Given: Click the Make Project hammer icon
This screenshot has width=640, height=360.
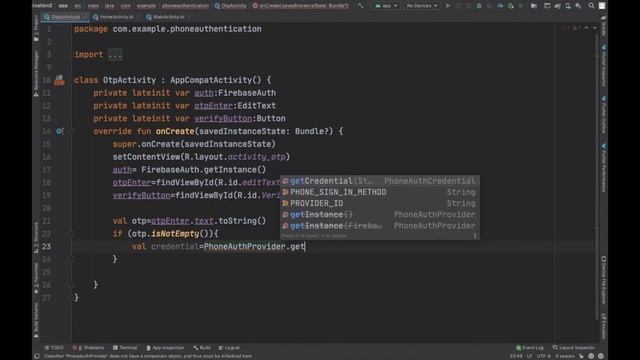Looking at the screenshot, I should (x=360, y=6).
